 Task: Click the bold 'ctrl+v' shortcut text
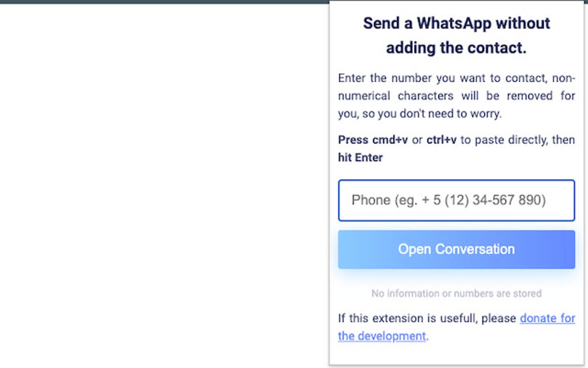click(x=442, y=140)
